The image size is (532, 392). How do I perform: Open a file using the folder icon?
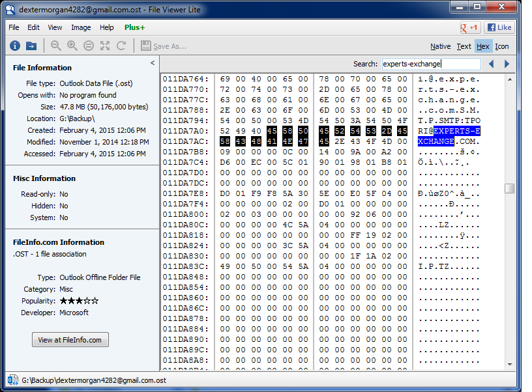tap(31, 46)
